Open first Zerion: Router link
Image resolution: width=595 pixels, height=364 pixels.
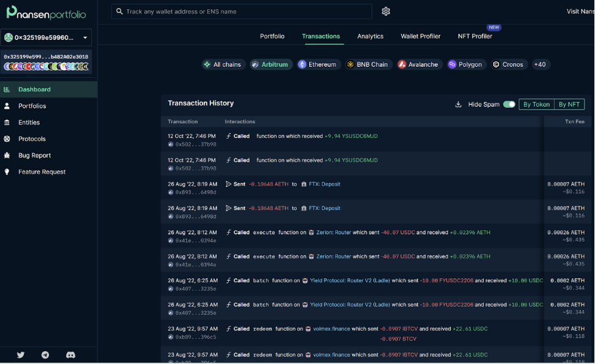(334, 232)
